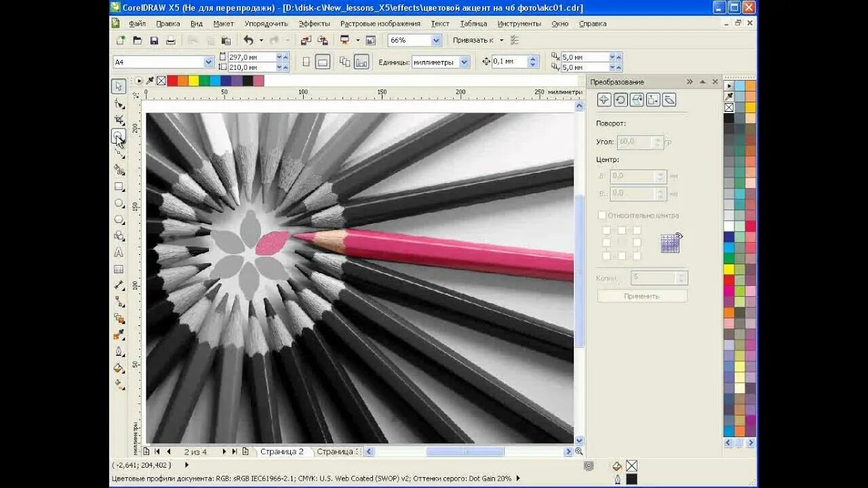868x488 pixels.
Task: Select the Outline Pen tool
Action: [119, 351]
